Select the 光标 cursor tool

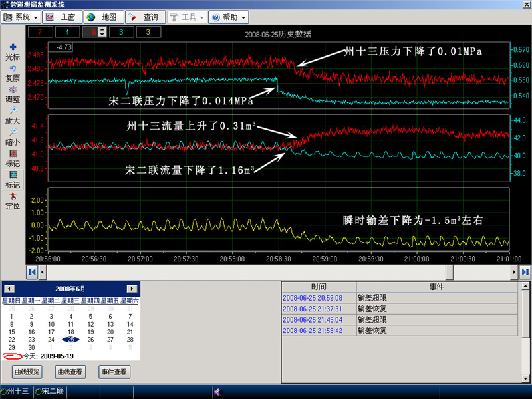[13, 51]
